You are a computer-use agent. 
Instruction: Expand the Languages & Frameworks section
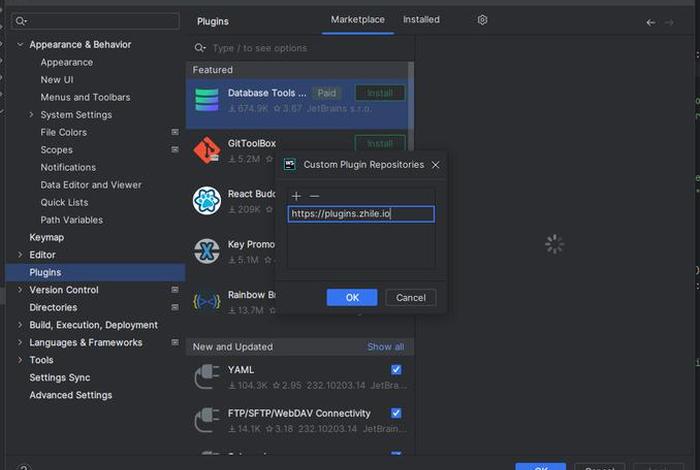click(x=20, y=342)
